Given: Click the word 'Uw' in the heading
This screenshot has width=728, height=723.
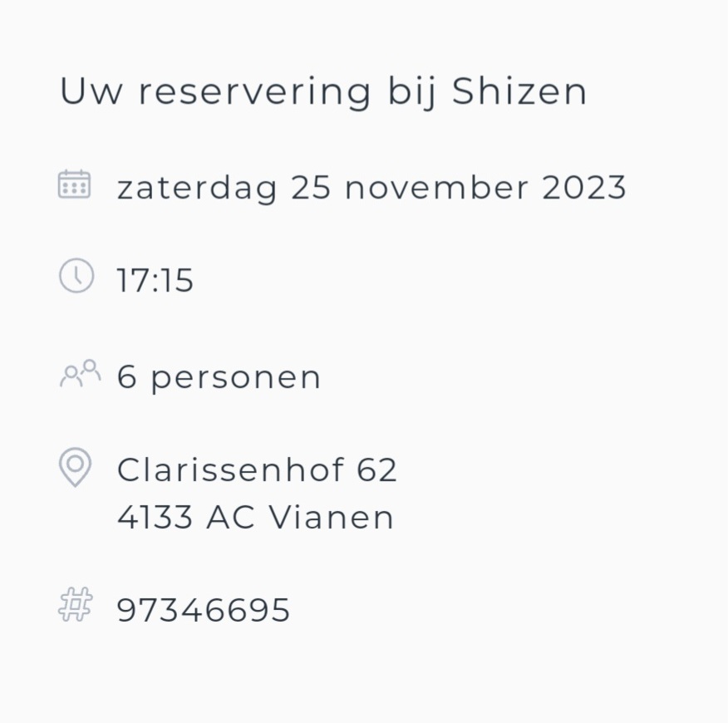Looking at the screenshot, I should (x=91, y=91).
